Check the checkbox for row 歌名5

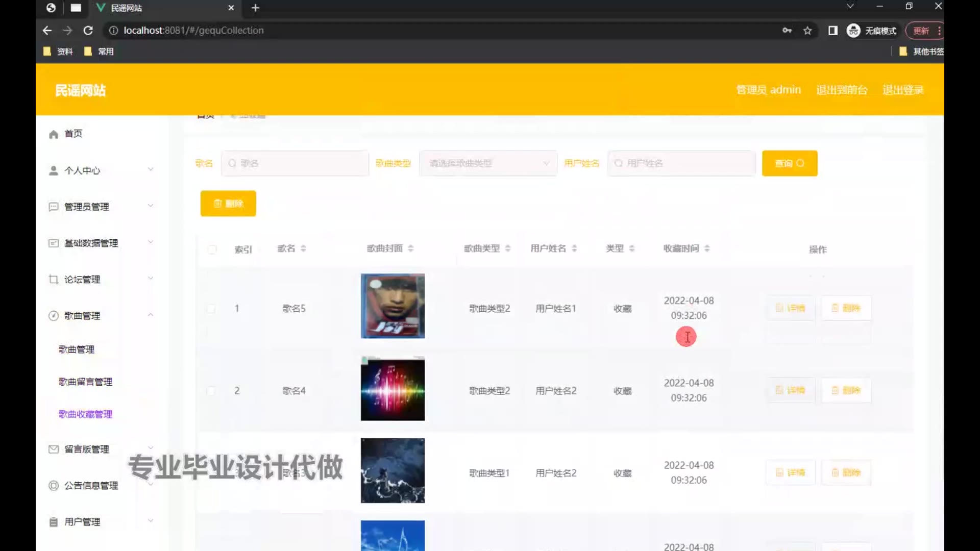(211, 309)
